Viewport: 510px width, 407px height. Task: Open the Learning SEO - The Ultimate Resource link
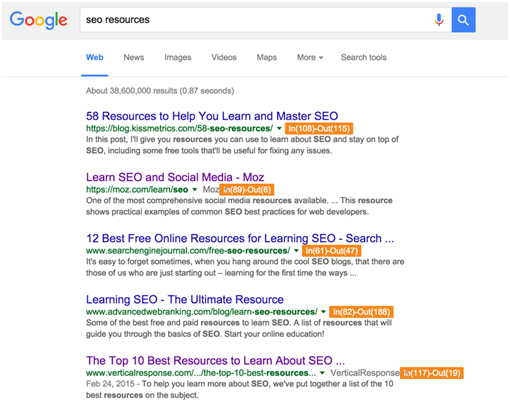coord(185,299)
